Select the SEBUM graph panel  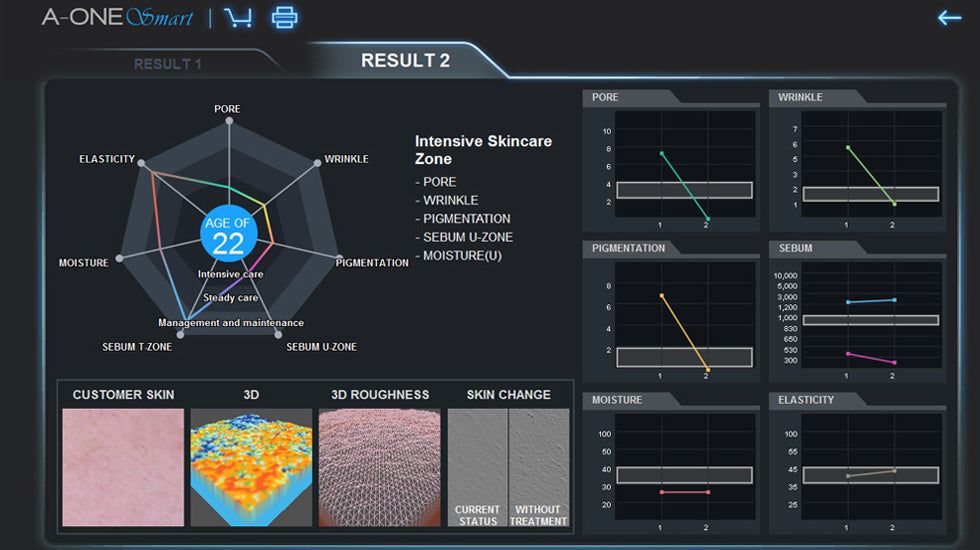[858, 316]
